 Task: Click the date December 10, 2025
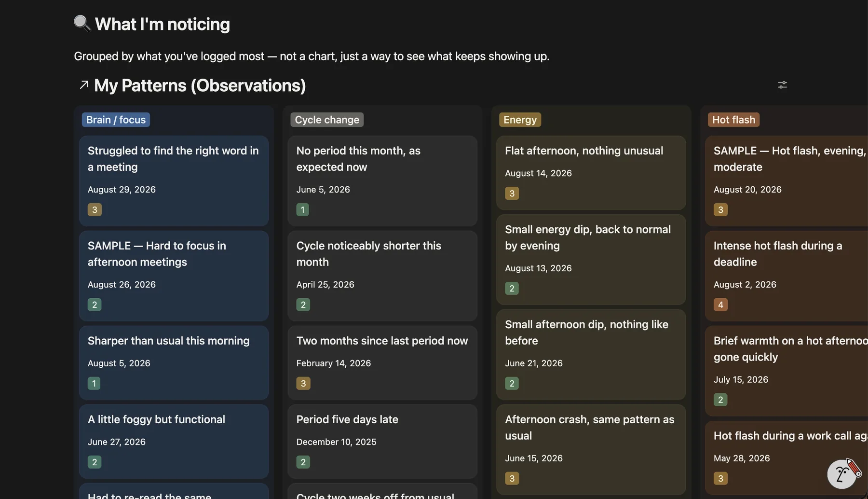[336, 442]
